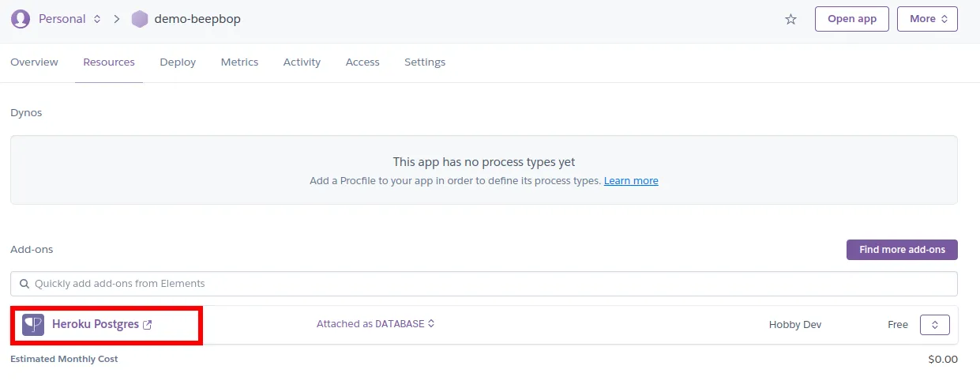This screenshot has height=381, width=980.
Task: Open the Metrics tab
Action: [239, 62]
